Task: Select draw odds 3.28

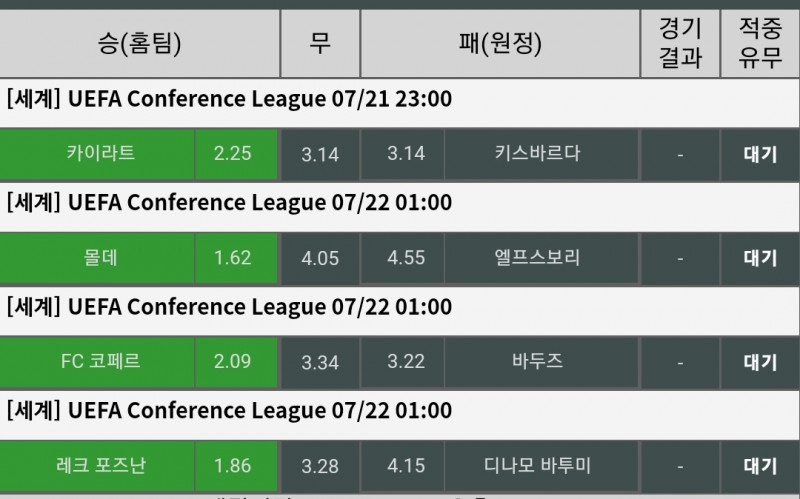Action: click(x=320, y=466)
